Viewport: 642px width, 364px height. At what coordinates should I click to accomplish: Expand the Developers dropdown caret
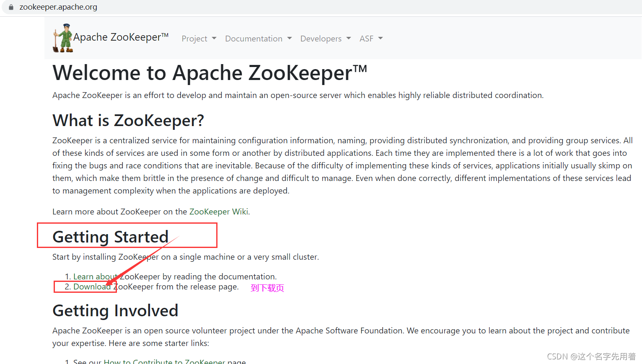pyautogui.click(x=349, y=38)
